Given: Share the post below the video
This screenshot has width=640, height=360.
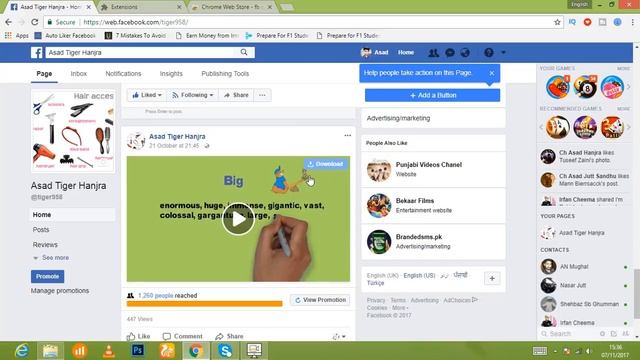Looking at the screenshot, I should point(229,336).
